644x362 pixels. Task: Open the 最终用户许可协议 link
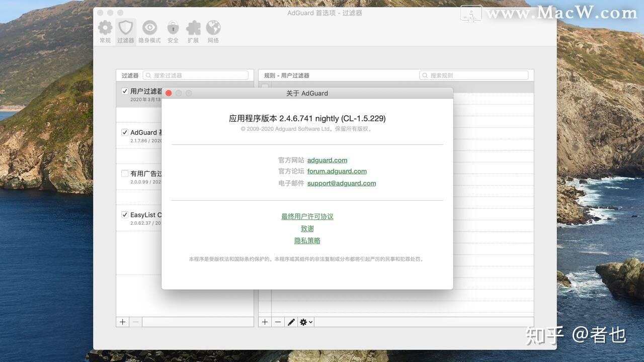(307, 217)
